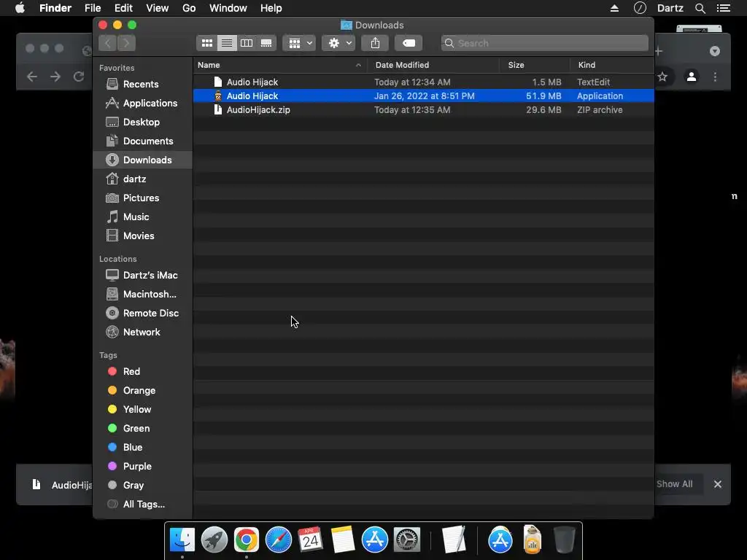747x560 pixels.
Task: Click Show All in Chrome downloads bar
Action: (x=674, y=484)
